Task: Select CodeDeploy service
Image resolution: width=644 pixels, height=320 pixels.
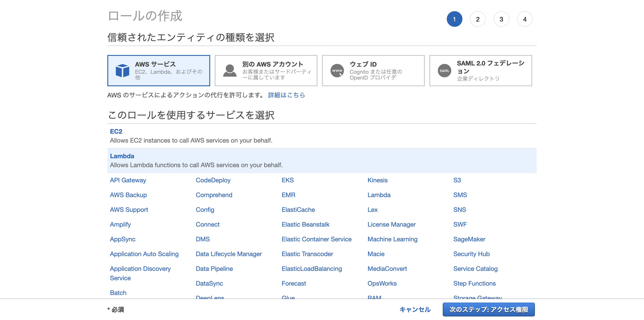Action: click(213, 180)
